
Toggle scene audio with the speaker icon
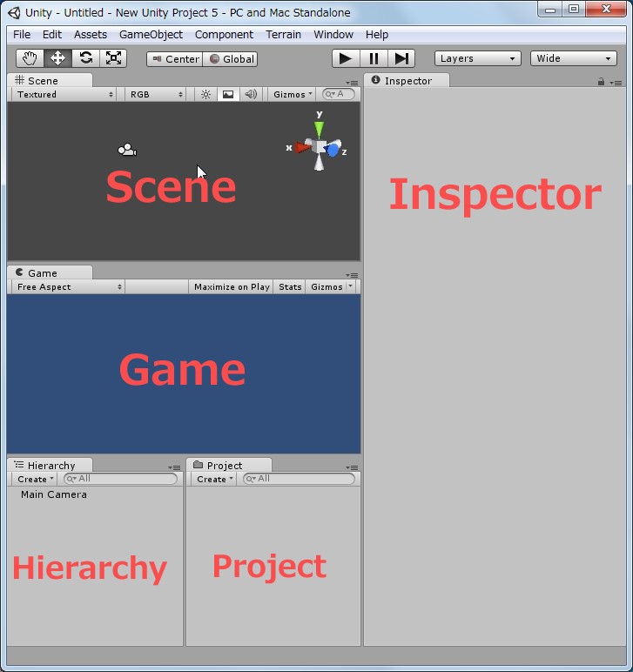coord(251,94)
